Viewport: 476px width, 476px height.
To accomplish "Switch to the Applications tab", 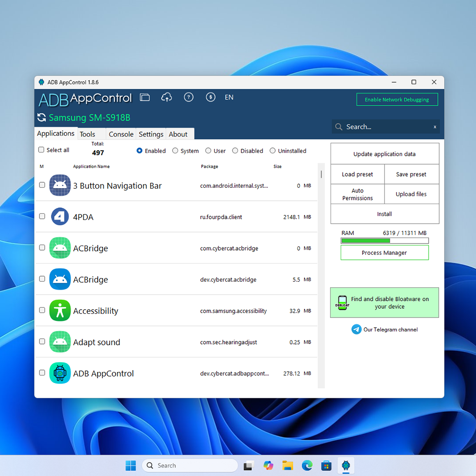I will 56,133.
